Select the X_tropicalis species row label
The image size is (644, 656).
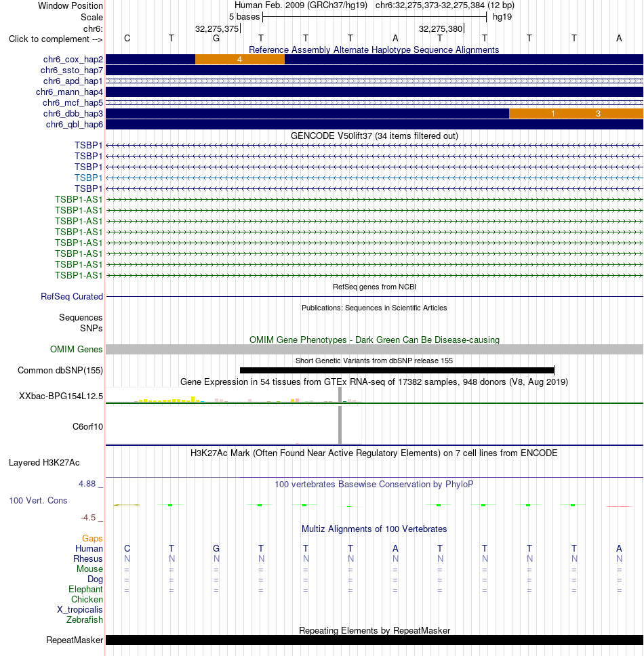tap(79, 609)
